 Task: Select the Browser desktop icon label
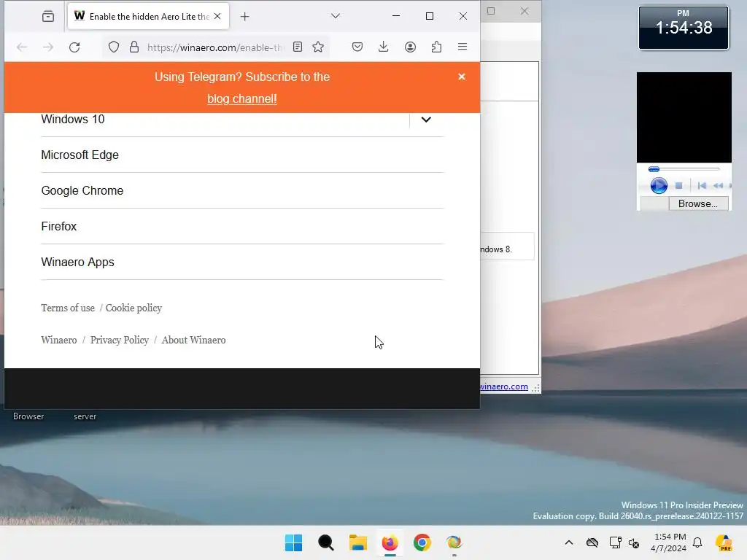tap(28, 416)
